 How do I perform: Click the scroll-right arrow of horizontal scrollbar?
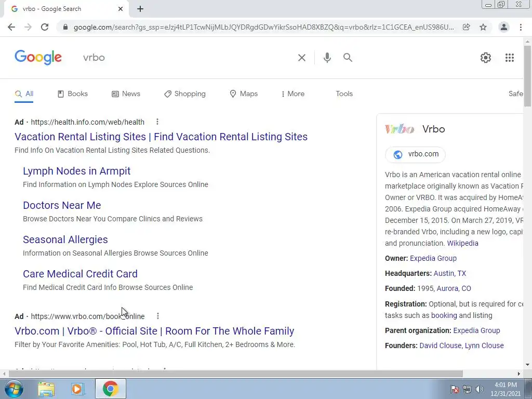519,374
